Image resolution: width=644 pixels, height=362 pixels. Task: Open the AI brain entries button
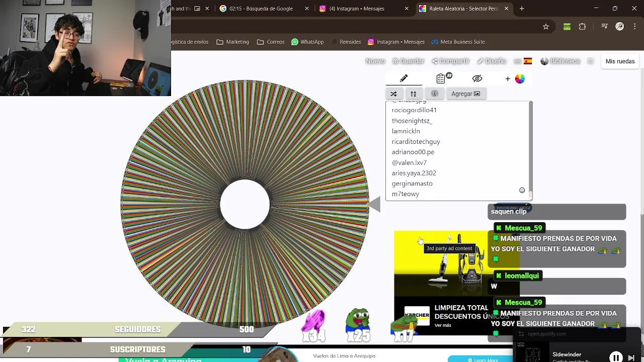coord(435,94)
